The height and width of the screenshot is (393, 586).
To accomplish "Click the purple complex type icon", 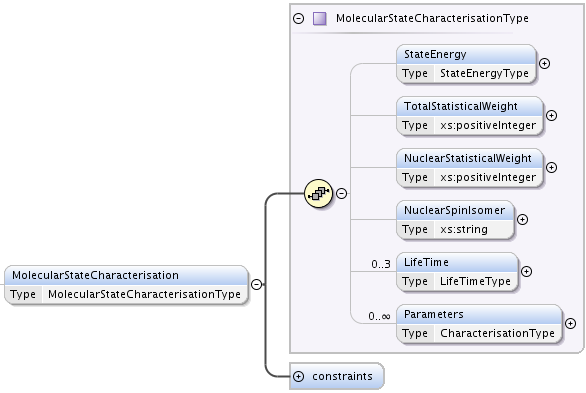I will pos(320,18).
